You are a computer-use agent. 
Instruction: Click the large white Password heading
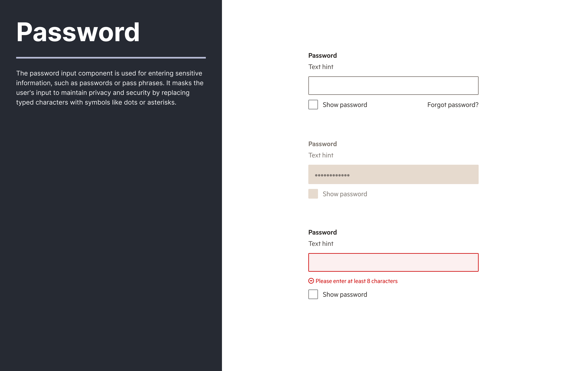[x=78, y=32]
